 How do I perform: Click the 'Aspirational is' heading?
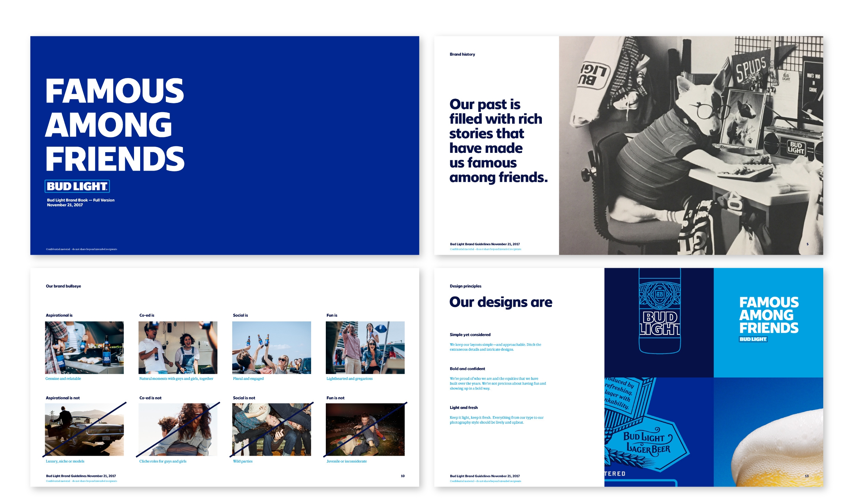(x=59, y=315)
